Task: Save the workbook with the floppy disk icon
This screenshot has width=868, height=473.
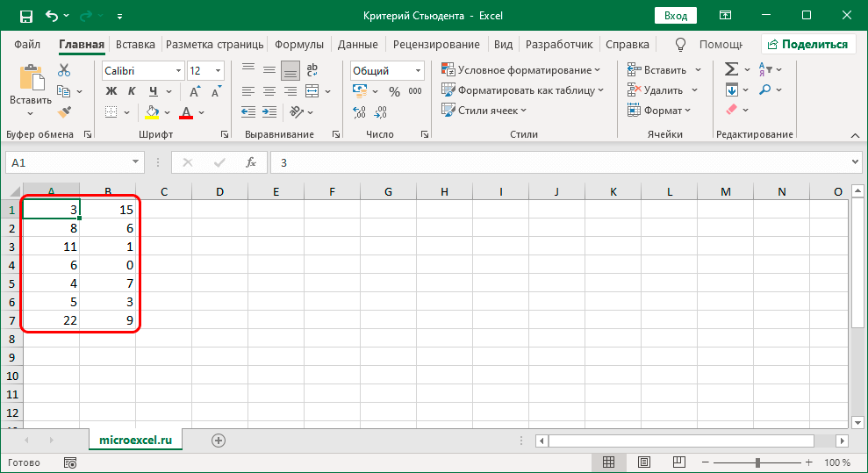Action: point(26,16)
